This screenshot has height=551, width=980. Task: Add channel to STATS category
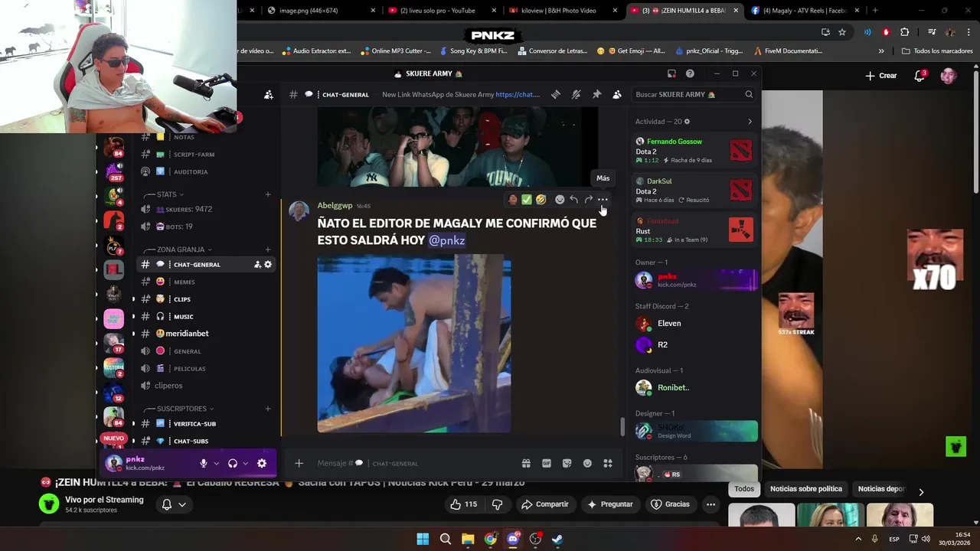tap(268, 194)
